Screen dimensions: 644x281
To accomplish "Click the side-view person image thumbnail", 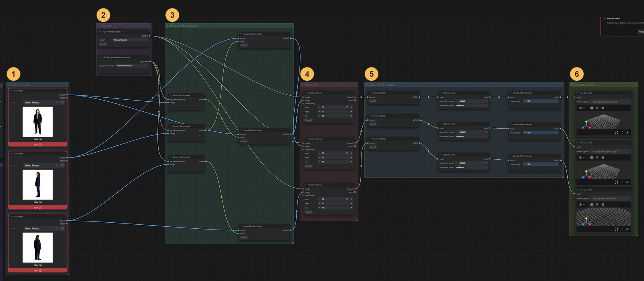I will click(x=37, y=185).
